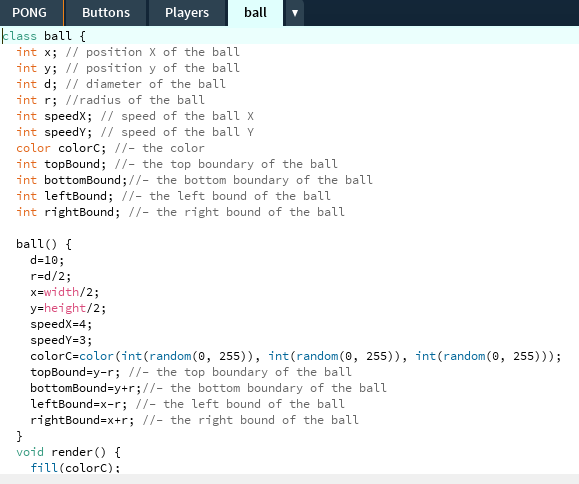Click the '//radius of the ball' comment
579x484 pixels.
pyautogui.click(x=135, y=100)
